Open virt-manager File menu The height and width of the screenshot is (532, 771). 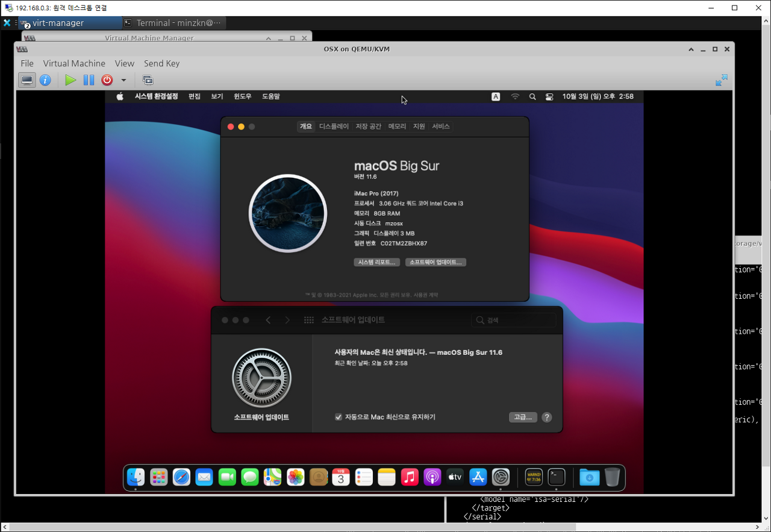27,63
